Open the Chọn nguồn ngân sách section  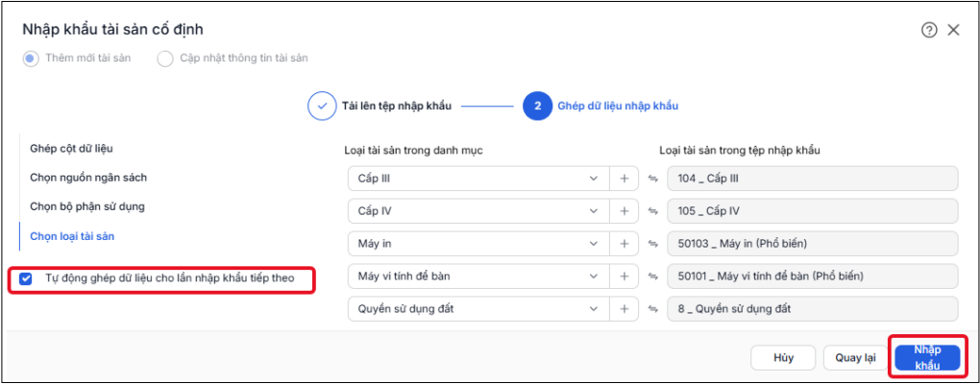pyautogui.click(x=88, y=178)
